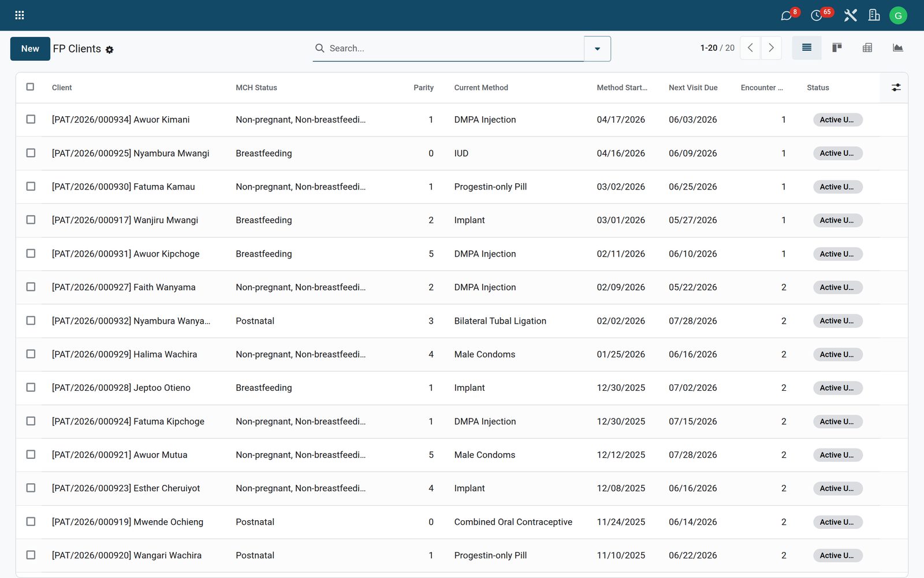Screen dimensions: 924x578
Task: Sort by the Current Method column header
Action: click(481, 88)
